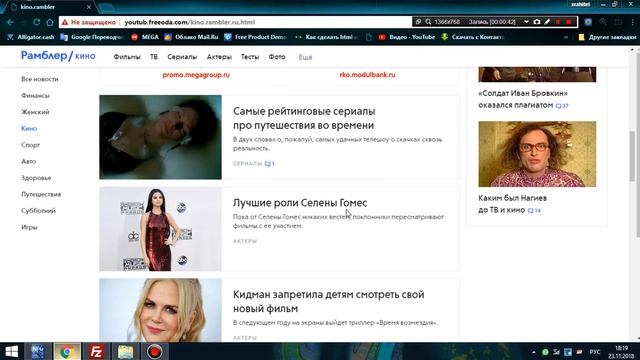Expand the 'Ещё' menu
The image size is (640, 360).
pos(305,57)
